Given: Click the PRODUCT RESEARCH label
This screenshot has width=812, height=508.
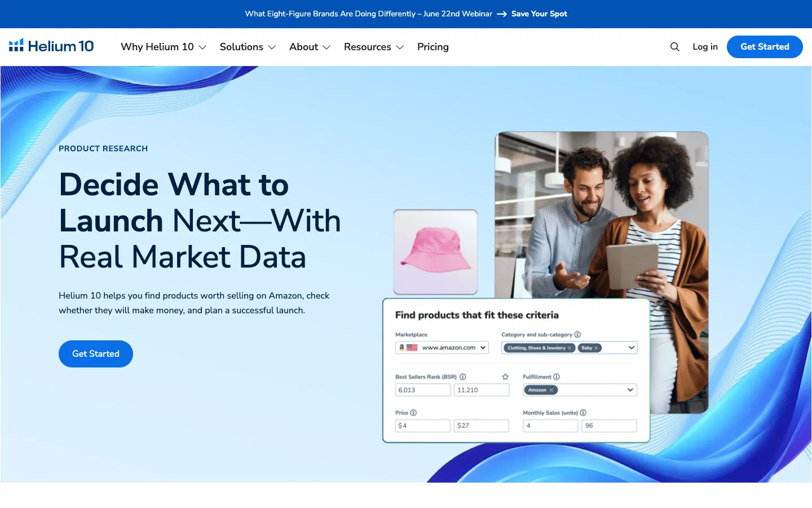Looking at the screenshot, I should tap(103, 148).
